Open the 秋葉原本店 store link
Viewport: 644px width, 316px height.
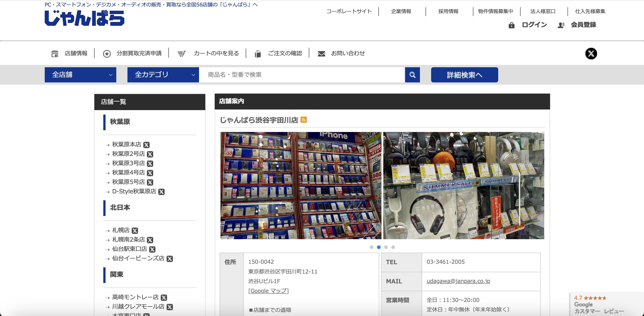point(127,144)
